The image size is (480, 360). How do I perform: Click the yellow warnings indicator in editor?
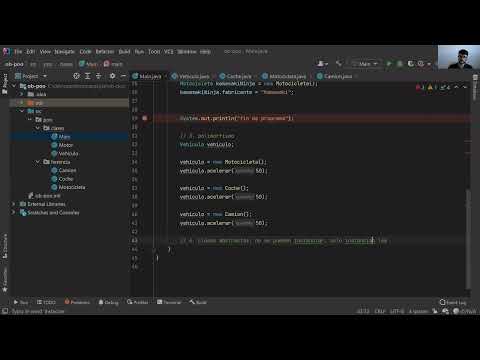pyautogui.click(x=431, y=87)
